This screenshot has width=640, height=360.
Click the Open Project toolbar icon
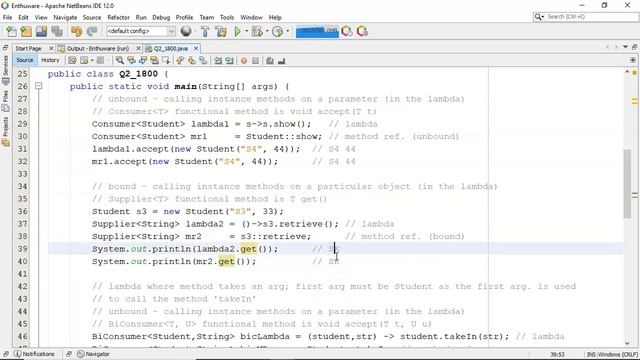(x=41, y=31)
